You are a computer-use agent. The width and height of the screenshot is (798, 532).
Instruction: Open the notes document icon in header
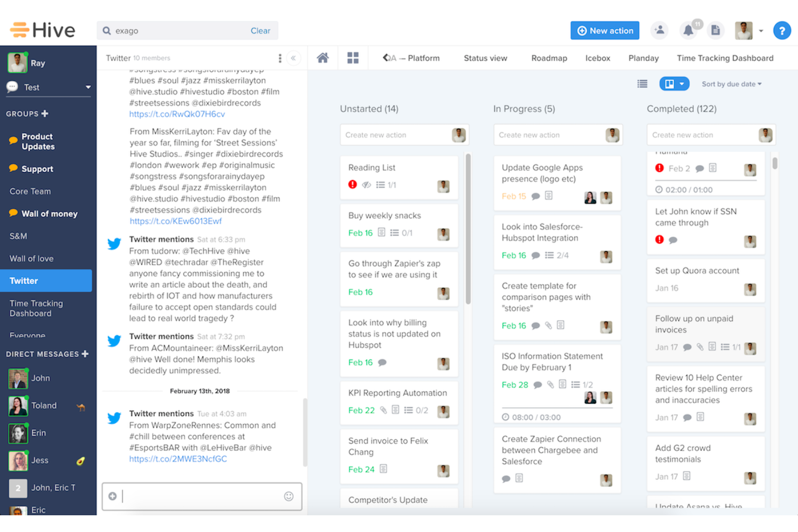point(716,30)
